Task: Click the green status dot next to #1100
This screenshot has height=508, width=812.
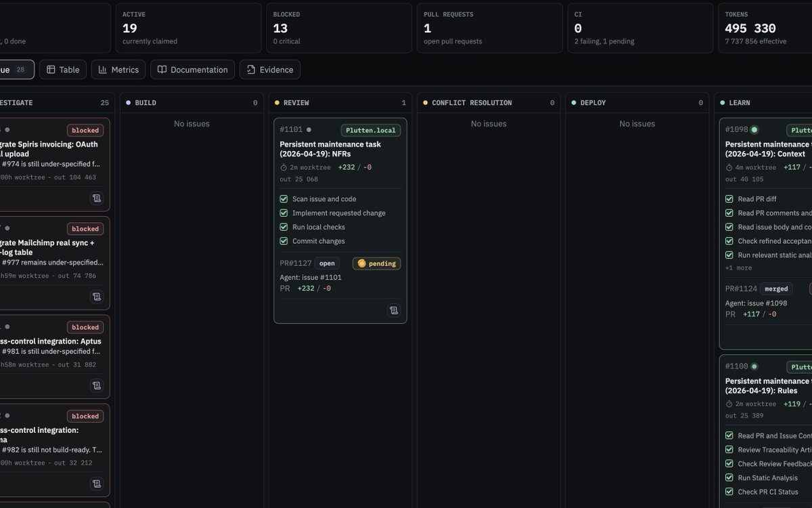Action: (754, 366)
